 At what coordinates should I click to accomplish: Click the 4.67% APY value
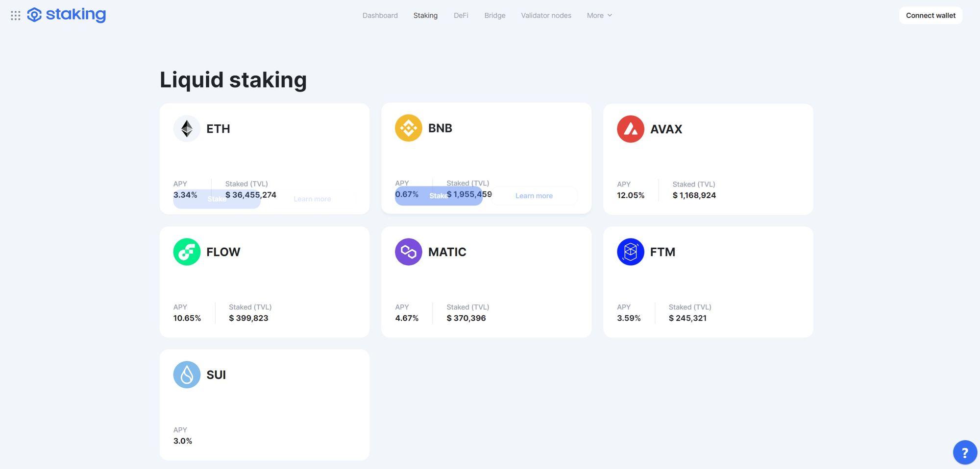click(407, 318)
